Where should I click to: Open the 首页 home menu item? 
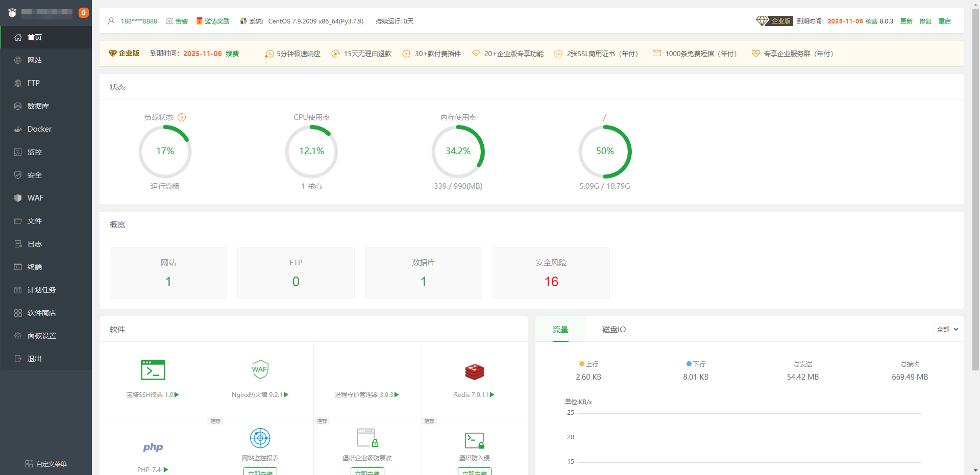[46, 37]
